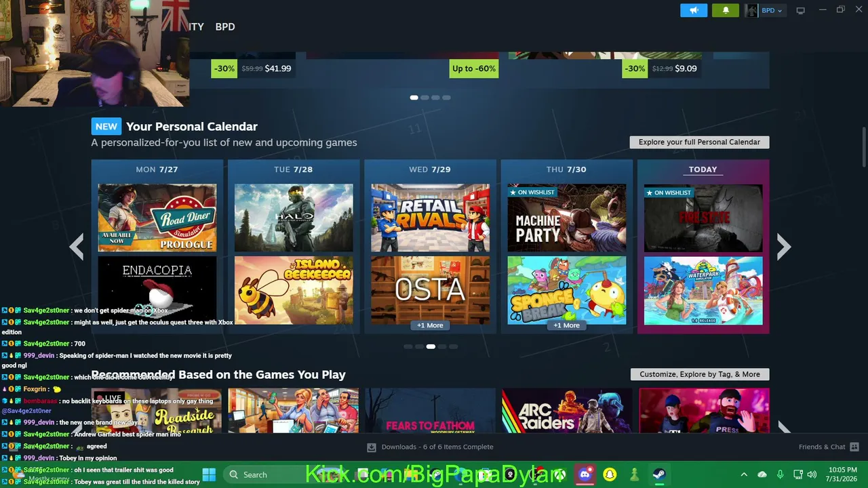
Task: Select WED 7/29 calendar header
Action: [430, 169]
